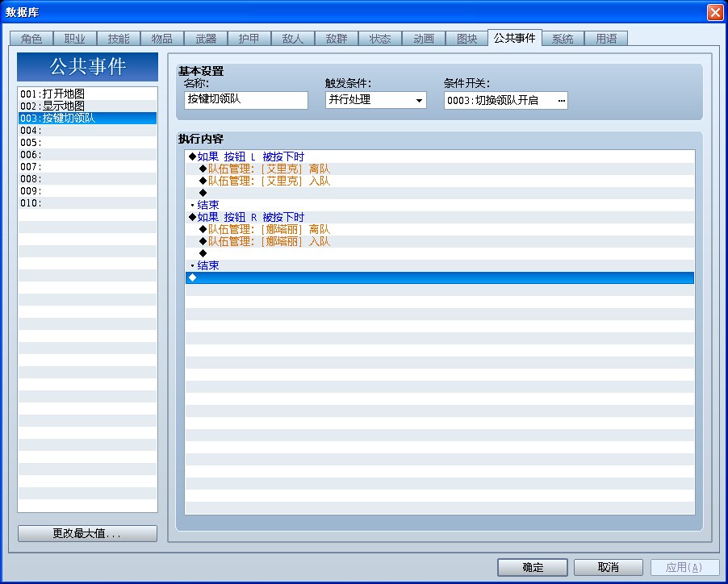Select common event 001:打开地图
The height and width of the screenshot is (584, 728).
tap(87, 94)
